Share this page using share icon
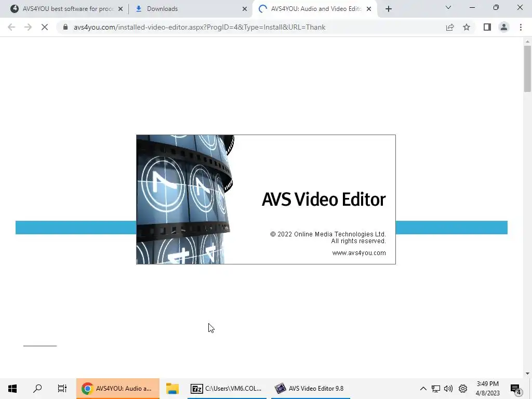Image resolution: width=532 pixels, height=399 pixels. click(x=450, y=27)
